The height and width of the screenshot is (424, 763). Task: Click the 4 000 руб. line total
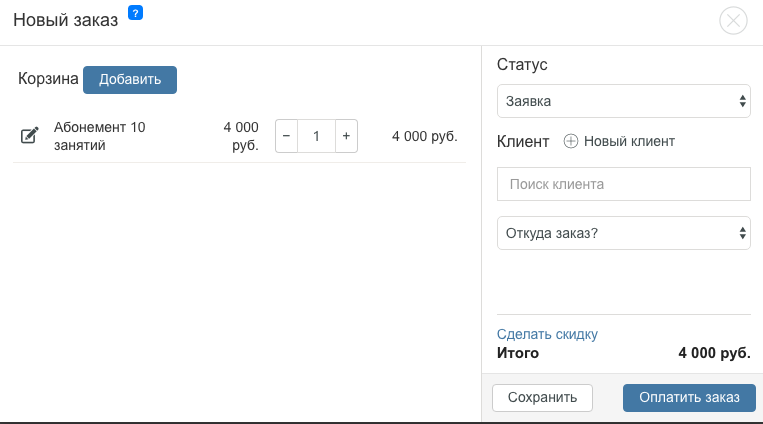(x=425, y=136)
